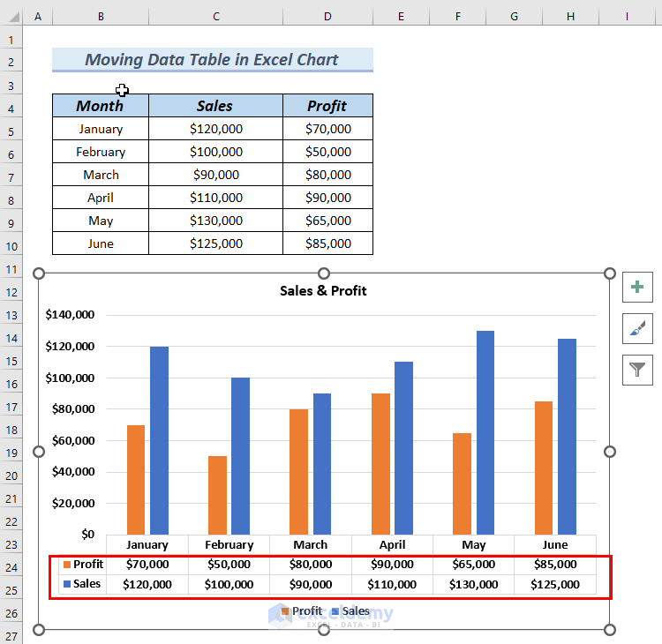The width and height of the screenshot is (662, 644).
Task: Open the Chart Elements plus button
Action: click(637, 287)
